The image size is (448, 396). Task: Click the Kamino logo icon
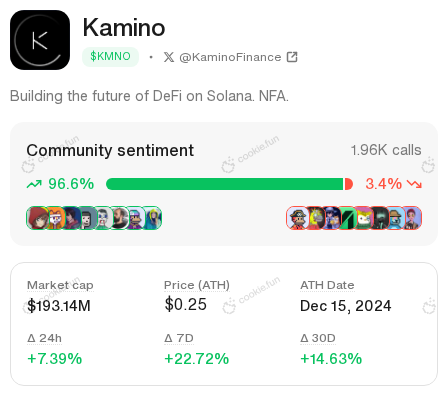coord(40,40)
